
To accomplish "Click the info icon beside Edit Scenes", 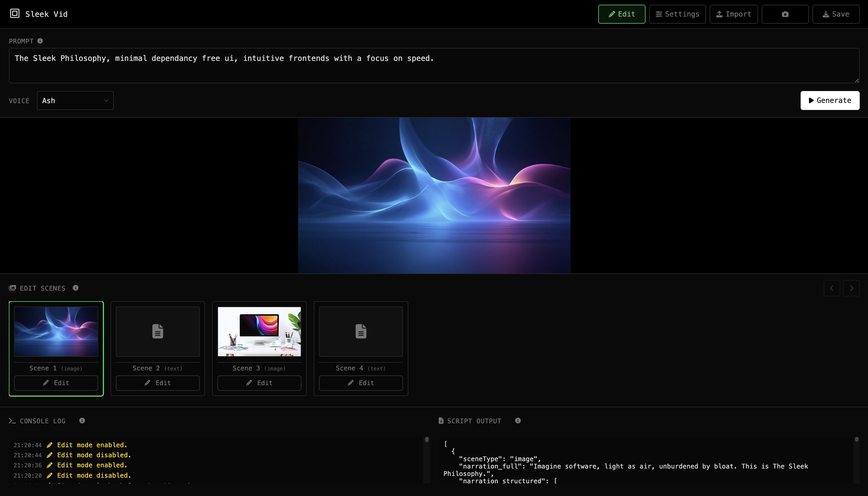I will point(76,288).
